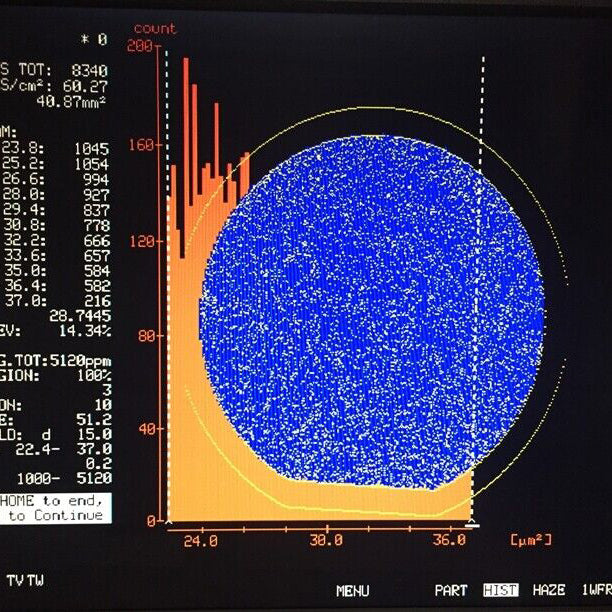Click the range value 1000- 5120
The image size is (612, 612).
64,479
